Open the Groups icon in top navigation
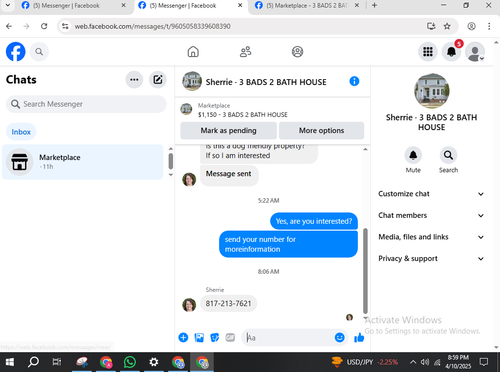This screenshot has width=500, height=372. coord(297,52)
